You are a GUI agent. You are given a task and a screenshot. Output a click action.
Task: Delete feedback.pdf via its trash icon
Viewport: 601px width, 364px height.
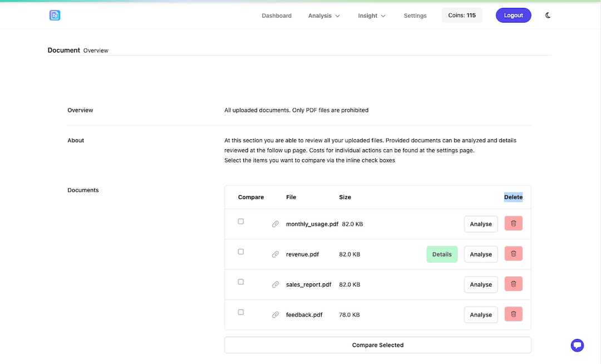pos(513,314)
